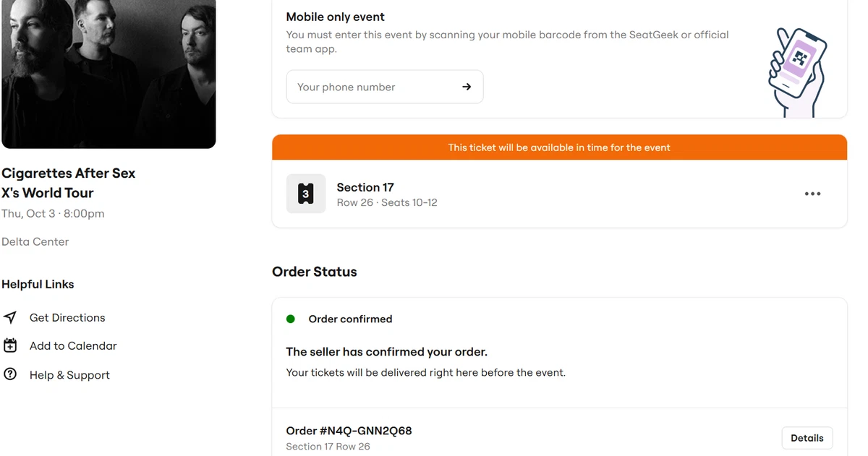Screen dimensions: 868x456
Task: Click the Delta Center venue name
Action: [35, 242]
